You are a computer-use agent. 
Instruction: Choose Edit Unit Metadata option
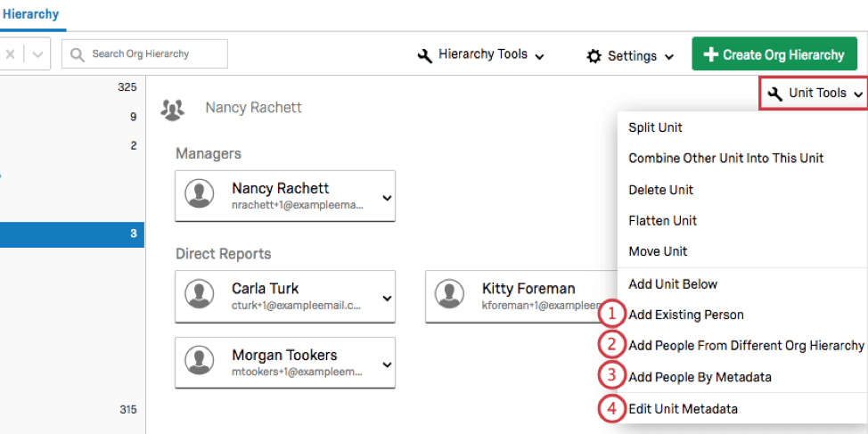pos(683,409)
